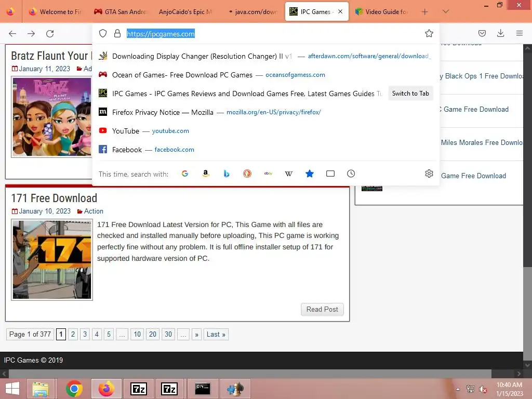The width and height of the screenshot is (532, 399).
Task: Reload the current page
Action: (50, 33)
